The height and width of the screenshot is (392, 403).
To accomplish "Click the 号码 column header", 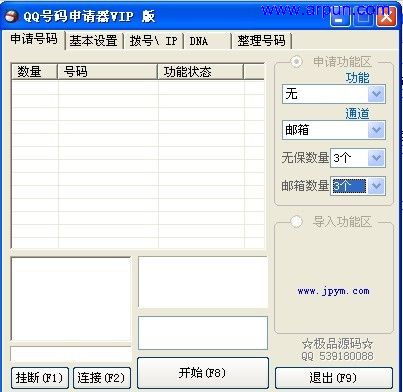I will click(x=107, y=72).
